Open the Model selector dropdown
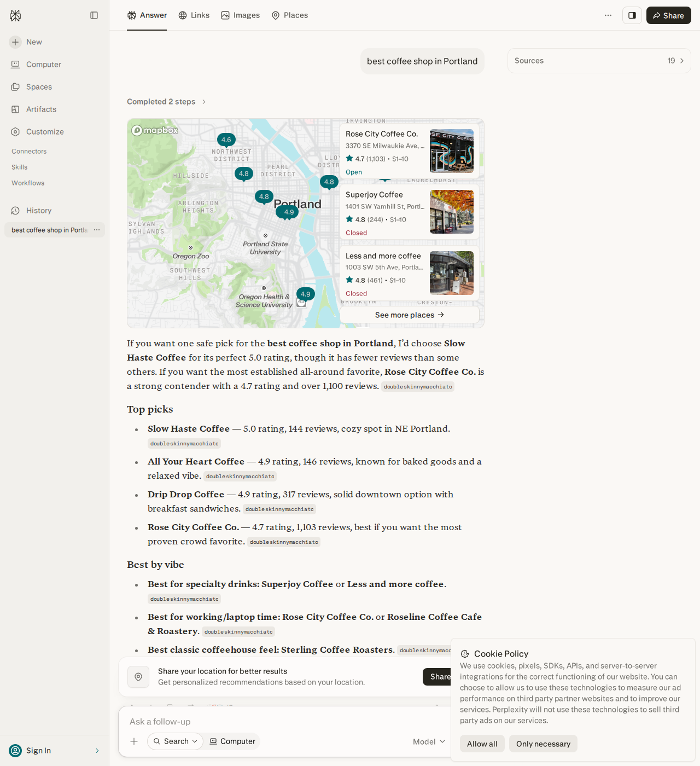700x766 pixels. pyautogui.click(x=429, y=741)
